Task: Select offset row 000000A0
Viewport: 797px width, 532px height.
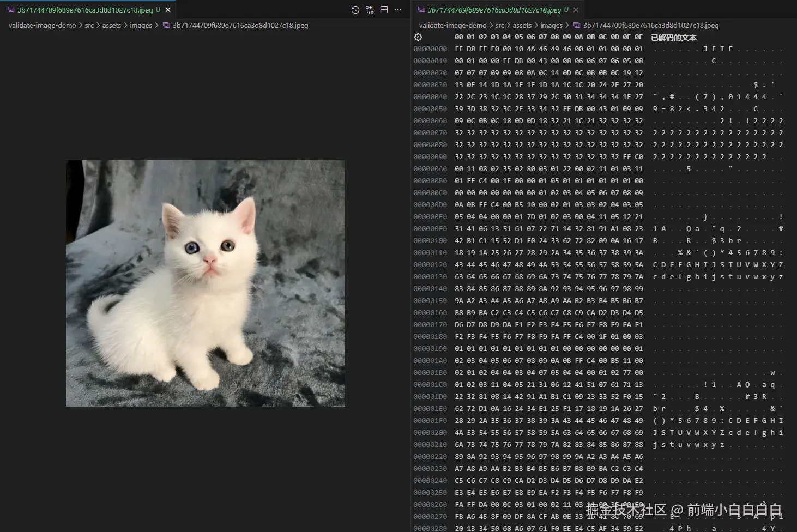Action: (x=430, y=169)
